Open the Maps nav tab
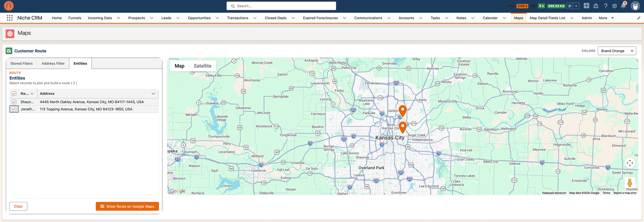The image size is (644, 222). (519, 18)
